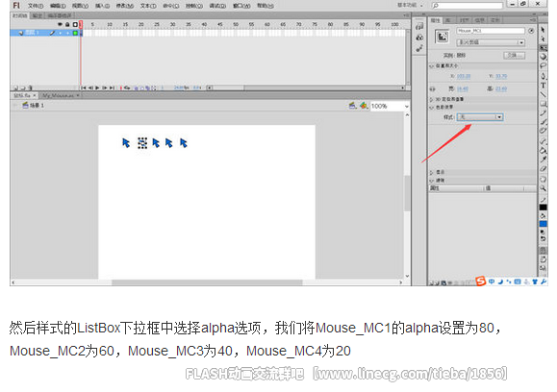This screenshot has width=557, height=392.
Task: Click the Swap symbol button
Action: click(514, 56)
